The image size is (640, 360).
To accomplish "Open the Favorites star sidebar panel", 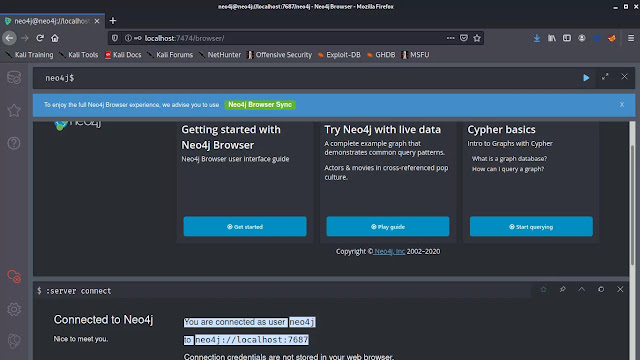I will (14, 110).
